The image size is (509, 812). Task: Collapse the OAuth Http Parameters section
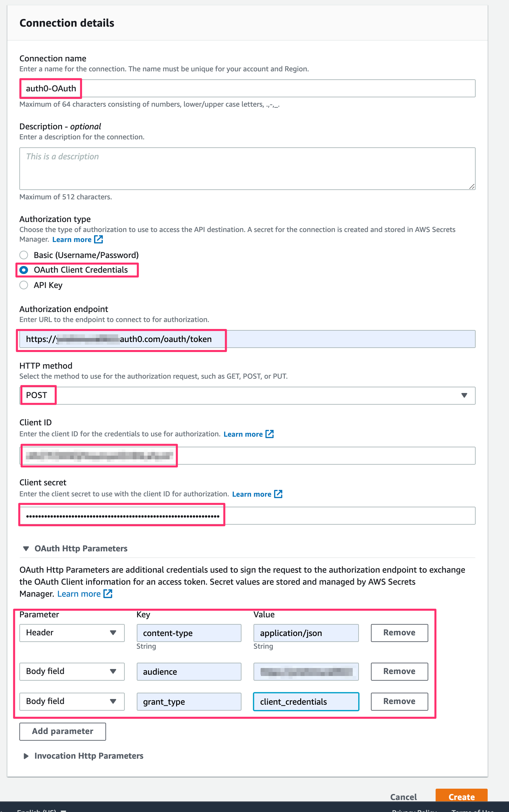(x=26, y=548)
